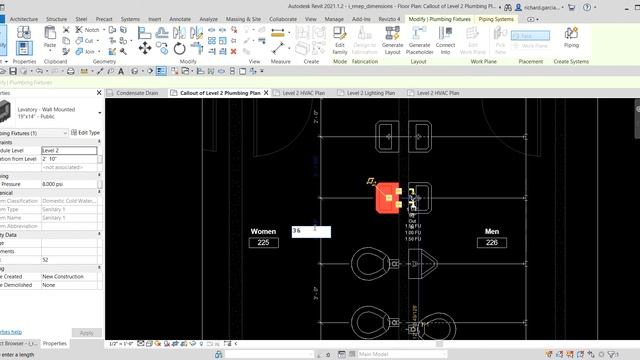Click the Type Properties icon
Screen dimensions: 640x360
click(24, 32)
